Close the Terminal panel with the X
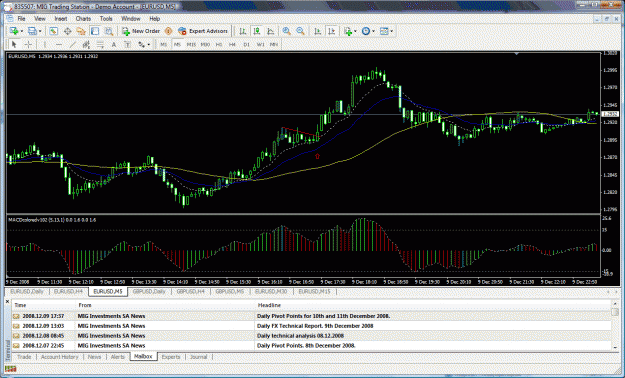Image resolution: width=625 pixels, height=378 pixels. [8, 302]
